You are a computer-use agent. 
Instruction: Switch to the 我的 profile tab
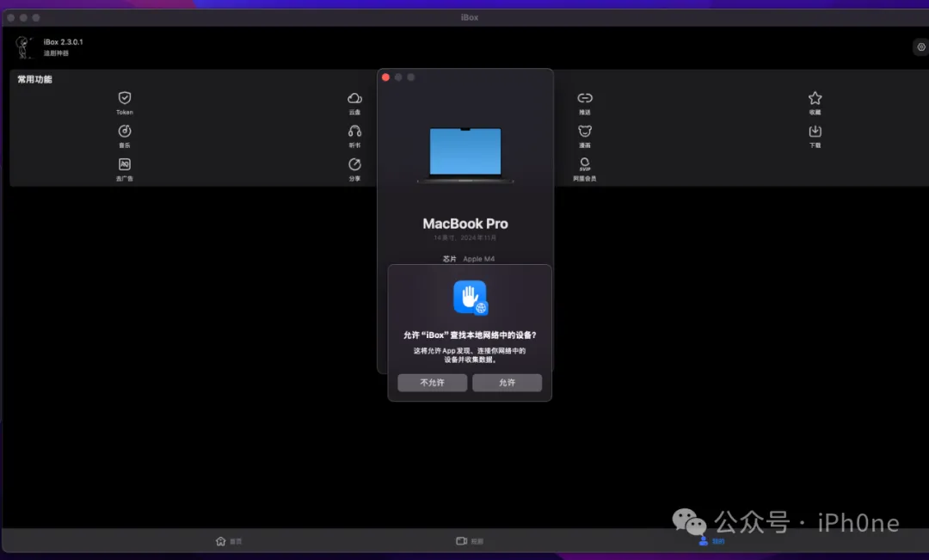tap(711, 541)
